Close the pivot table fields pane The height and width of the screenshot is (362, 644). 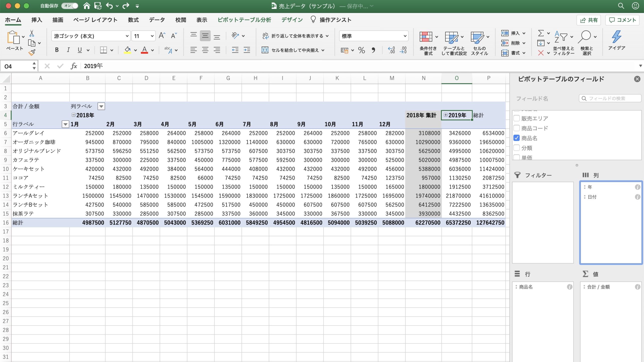(637, 79)
